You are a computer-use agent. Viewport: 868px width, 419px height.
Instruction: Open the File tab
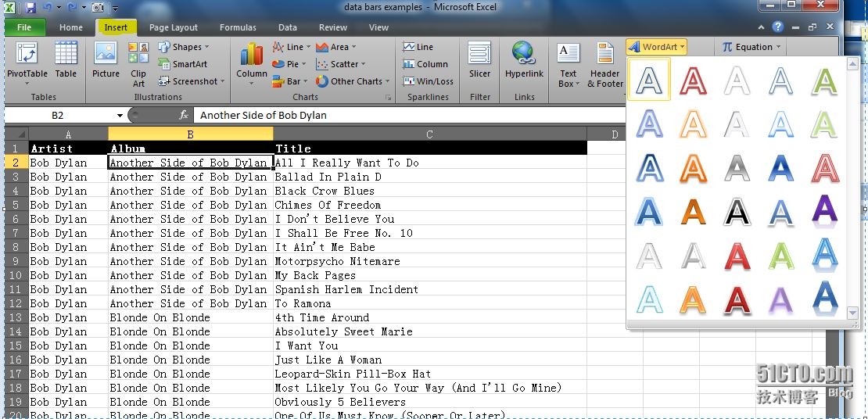[x=24, y=27]
